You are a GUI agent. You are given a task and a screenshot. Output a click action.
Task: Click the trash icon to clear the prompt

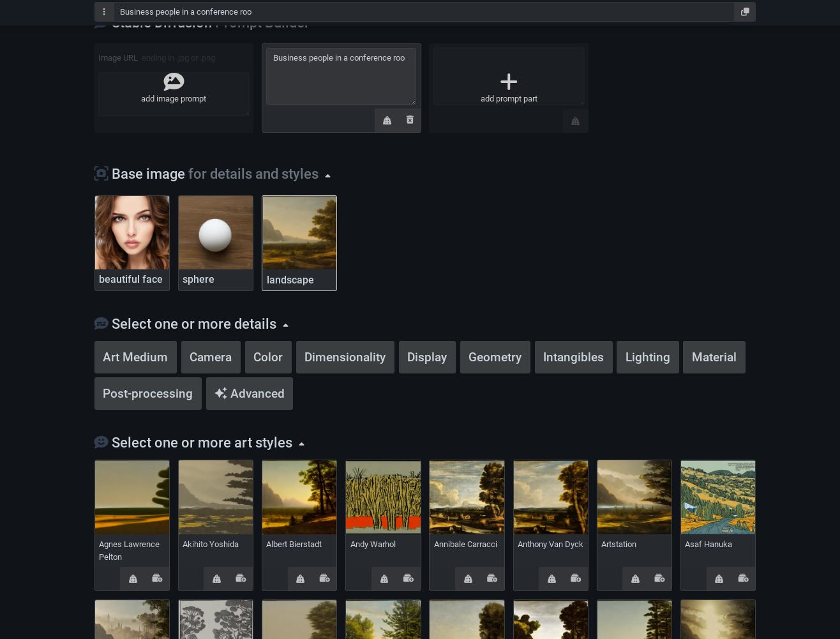click(x=409, y=120)
